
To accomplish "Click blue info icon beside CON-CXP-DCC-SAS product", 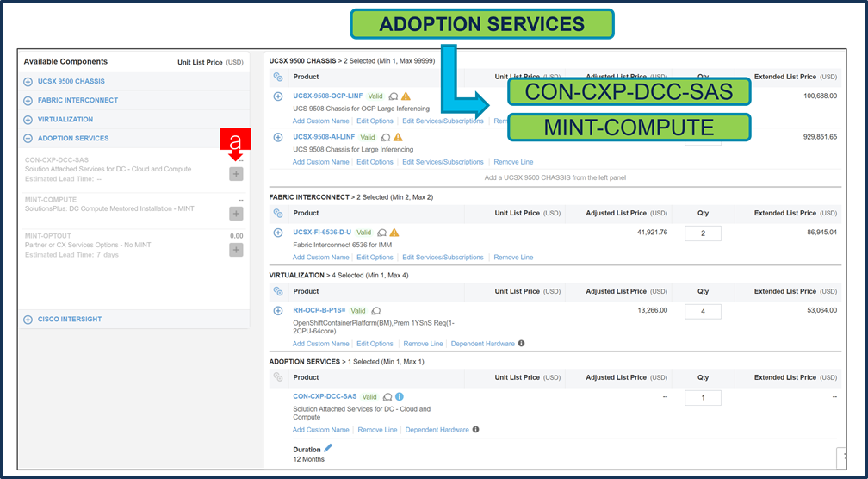I will 400,396.
